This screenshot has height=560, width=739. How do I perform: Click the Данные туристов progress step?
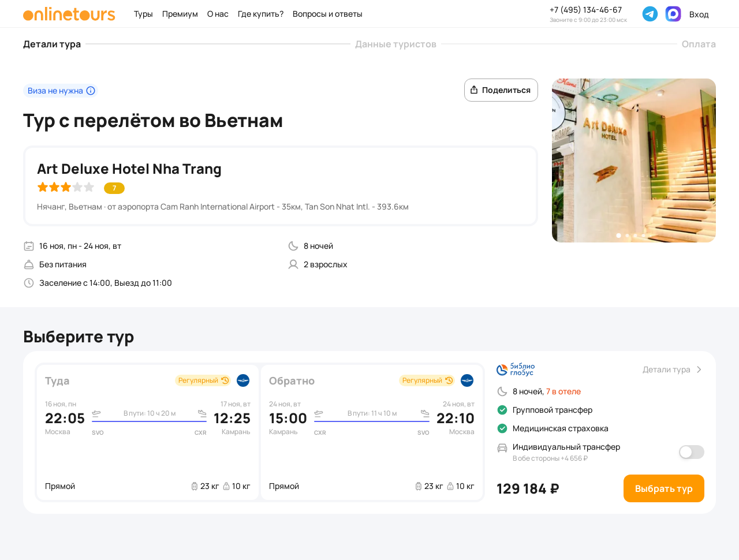tap(395, 44)
